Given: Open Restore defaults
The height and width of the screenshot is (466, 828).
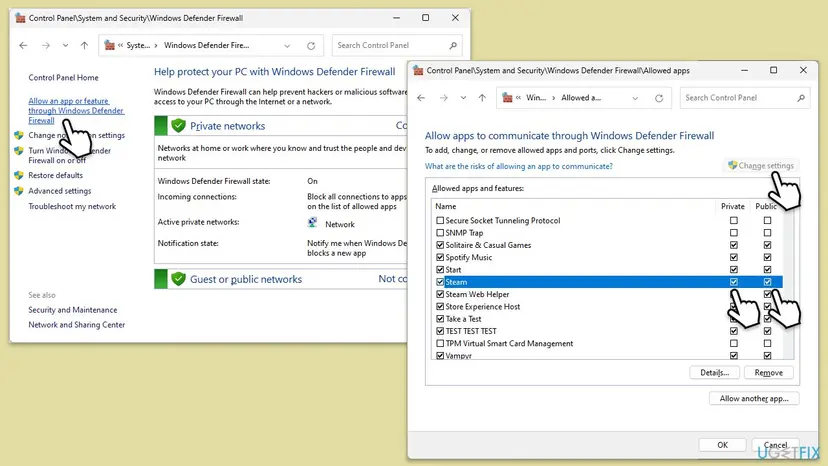Looking at the screenshot, I should coord(55,175).
